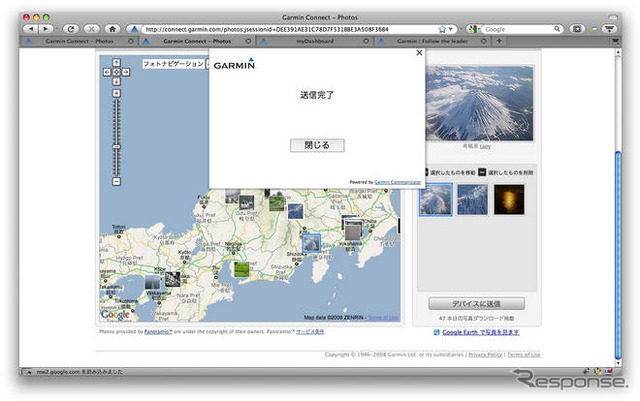Image resolution: width=640 pixels, height=401 pixels.
Task: Open the large Mt. Fuji preview image
Action: click(x=479, y=103)
